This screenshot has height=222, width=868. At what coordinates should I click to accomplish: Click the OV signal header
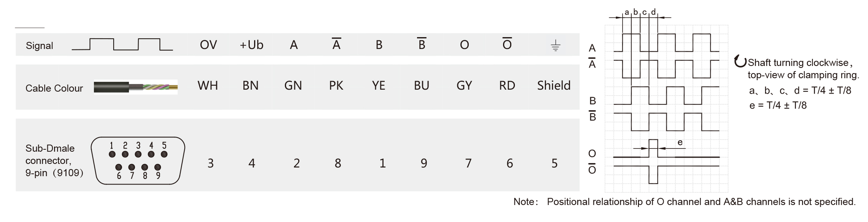tap(208, 45)
